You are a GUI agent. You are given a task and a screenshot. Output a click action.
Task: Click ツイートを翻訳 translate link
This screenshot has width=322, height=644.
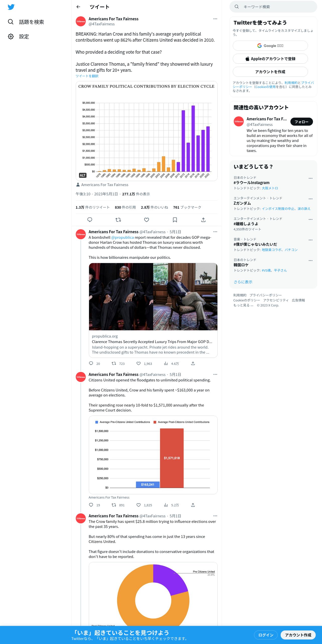point(87,76)
